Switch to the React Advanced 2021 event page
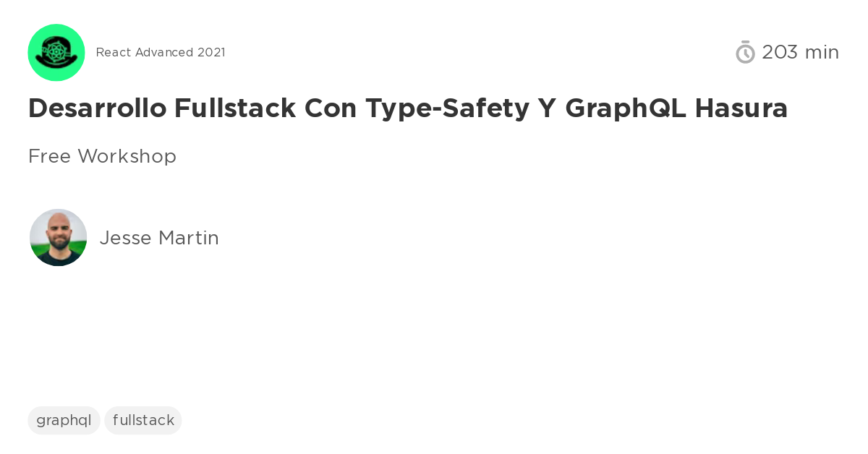This screenshot has height=454, width=868. [161, 52]
